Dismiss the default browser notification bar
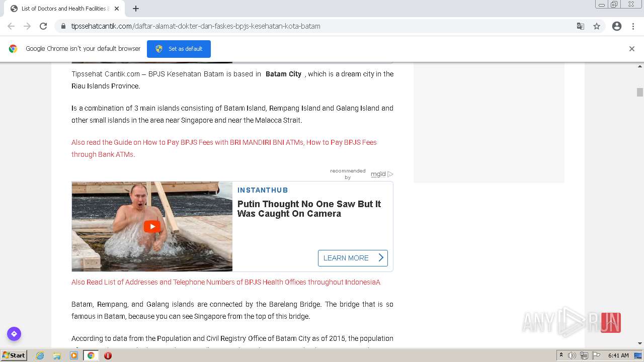Screen dimensions: 644x362 point(632,49)
